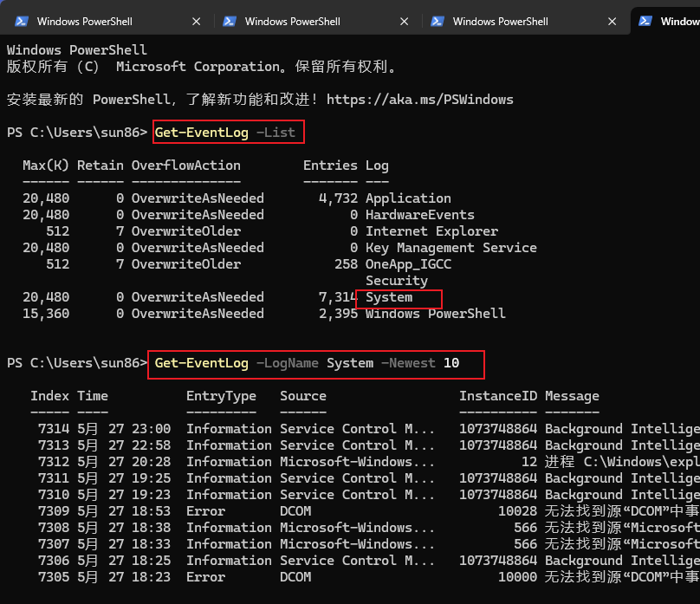This screenshot has width=700, height=604.
Task: Click the Index column header
Action: [49, 395]
